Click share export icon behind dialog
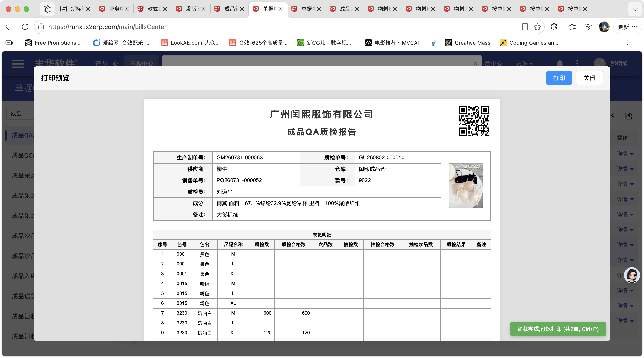This screenshot has width=644, height=358. pos(629,116)
